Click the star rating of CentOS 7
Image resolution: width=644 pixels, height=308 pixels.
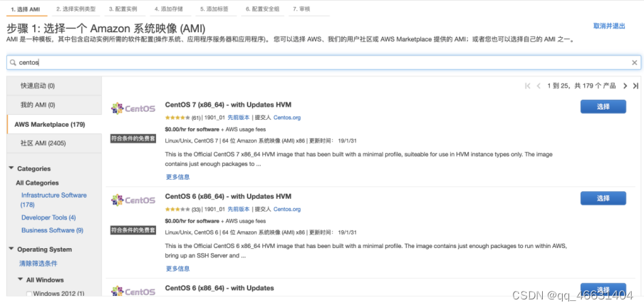[x=177, y=118]
